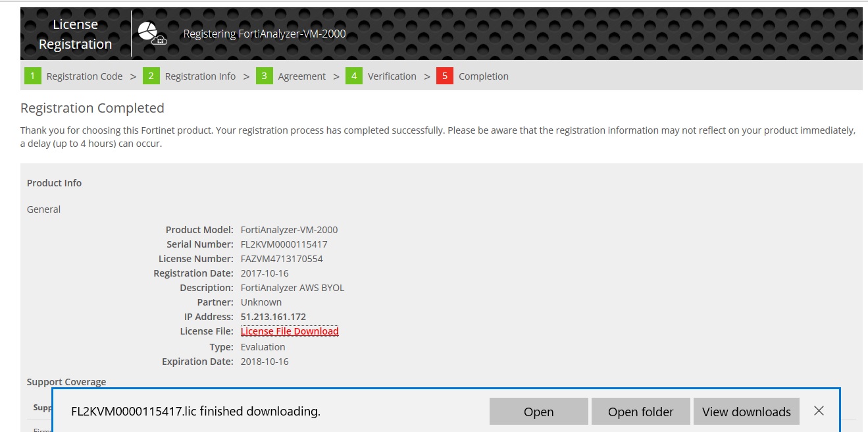Select step 2 Registration Info

tap(189, 76)
